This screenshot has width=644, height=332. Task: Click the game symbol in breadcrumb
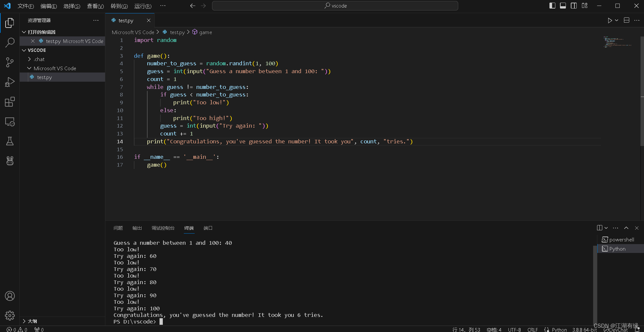202,32
